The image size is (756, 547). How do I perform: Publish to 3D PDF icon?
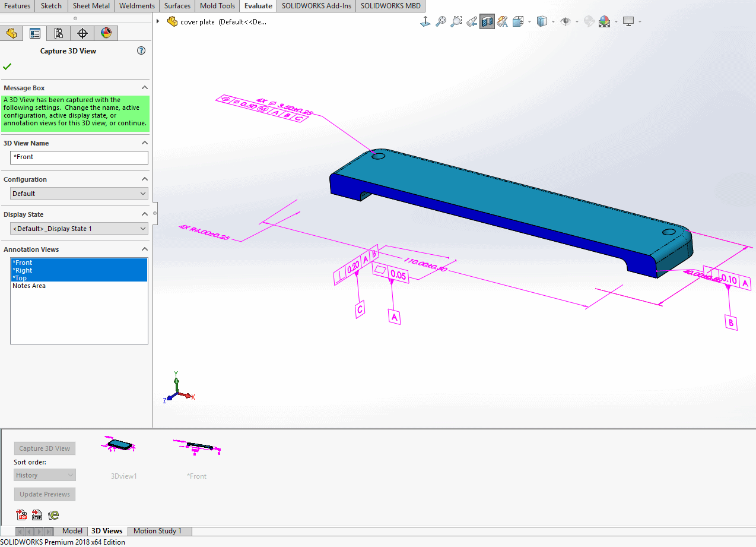[x=22, y=515]
